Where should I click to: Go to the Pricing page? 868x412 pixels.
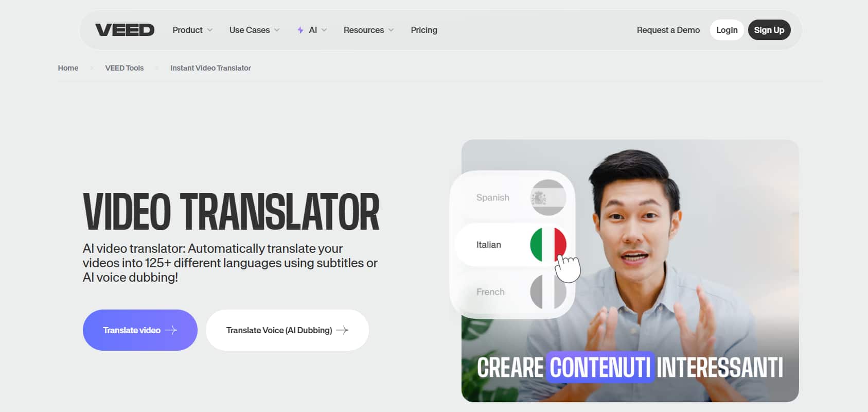[424, 30]
